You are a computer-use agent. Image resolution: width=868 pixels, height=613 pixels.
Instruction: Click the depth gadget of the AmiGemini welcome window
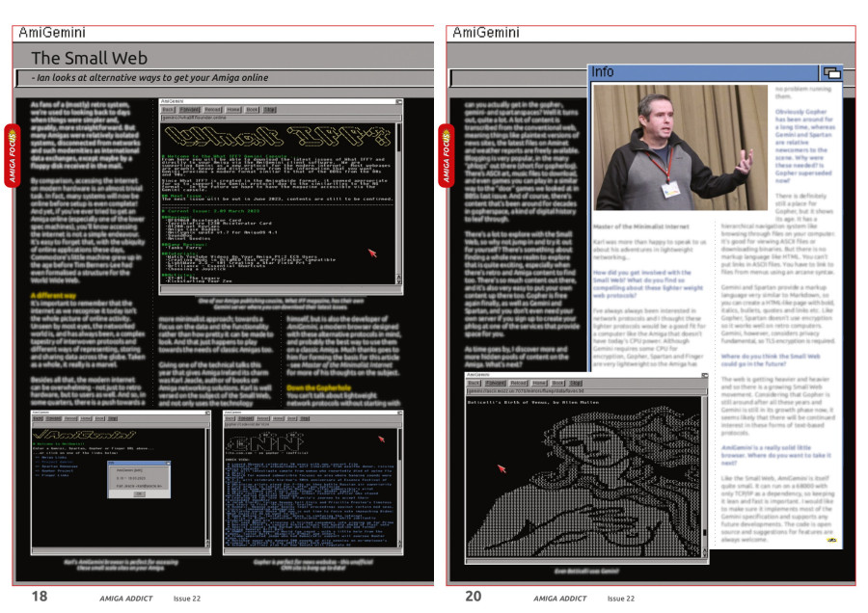(207, 413)
